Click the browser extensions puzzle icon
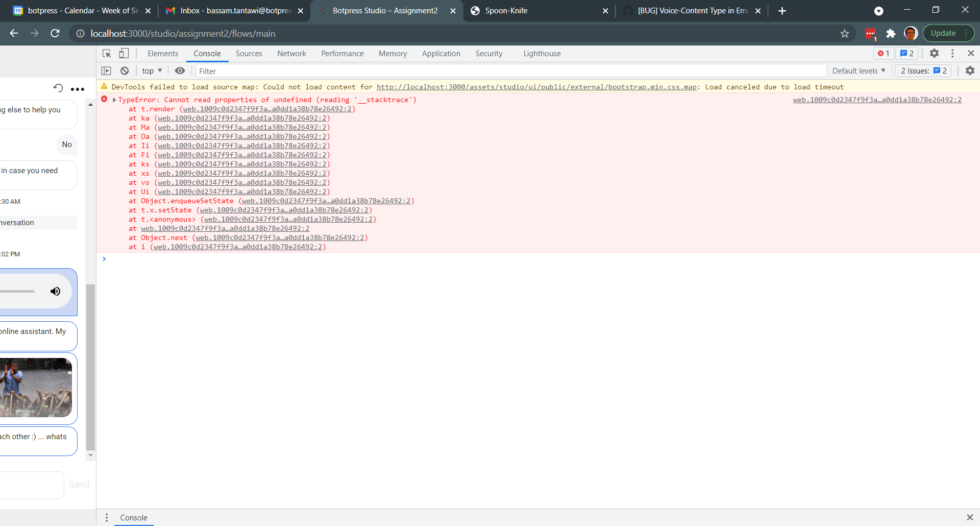 pyautogui.click(x=891, y=33)
